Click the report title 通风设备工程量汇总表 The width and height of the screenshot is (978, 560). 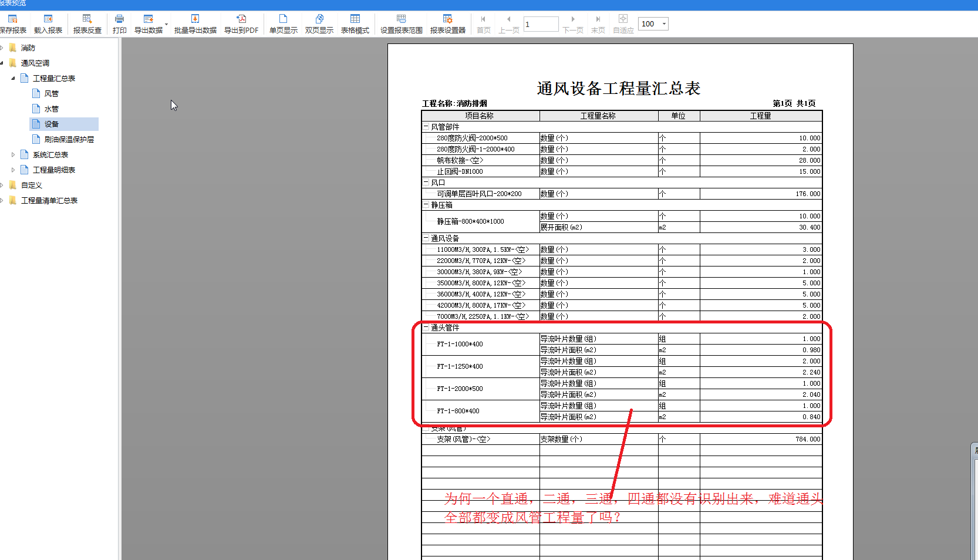619,89
